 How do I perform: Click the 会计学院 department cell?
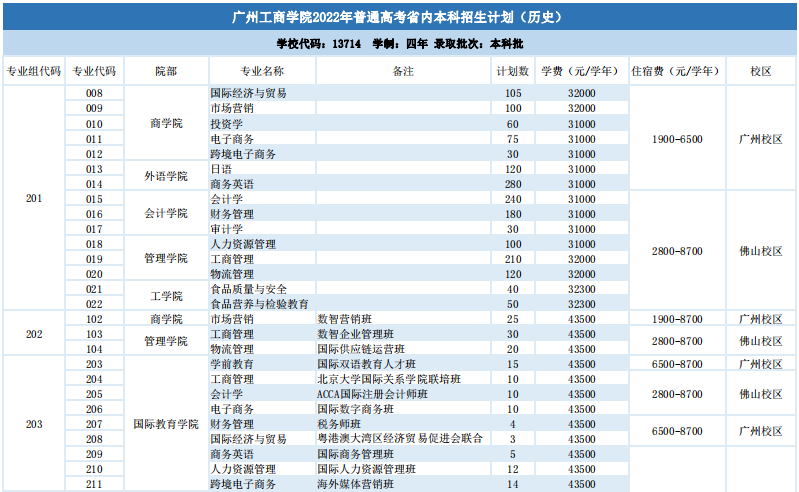166,213
